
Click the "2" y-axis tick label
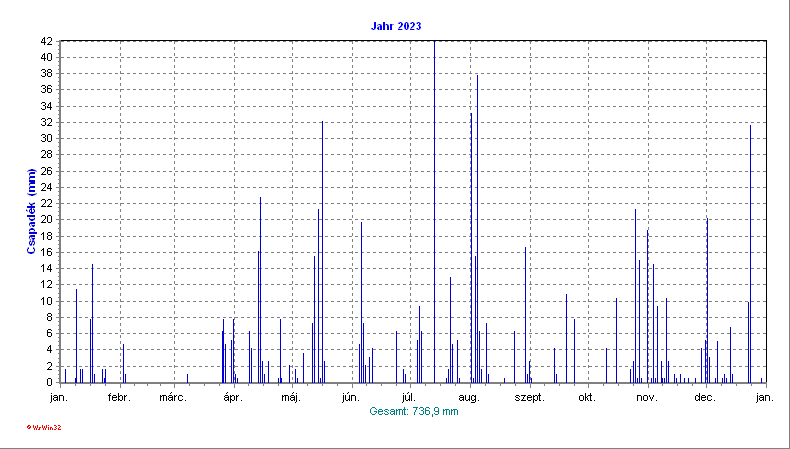pos(49,366)
